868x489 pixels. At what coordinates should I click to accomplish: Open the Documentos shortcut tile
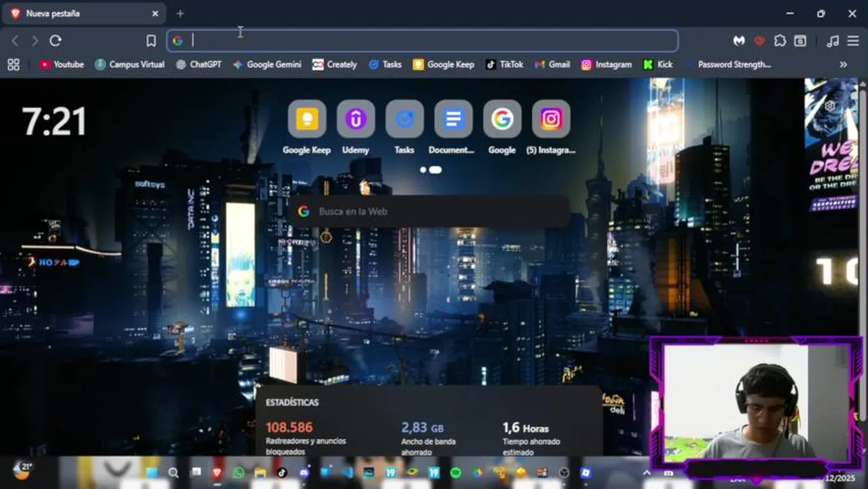(453, 128)
